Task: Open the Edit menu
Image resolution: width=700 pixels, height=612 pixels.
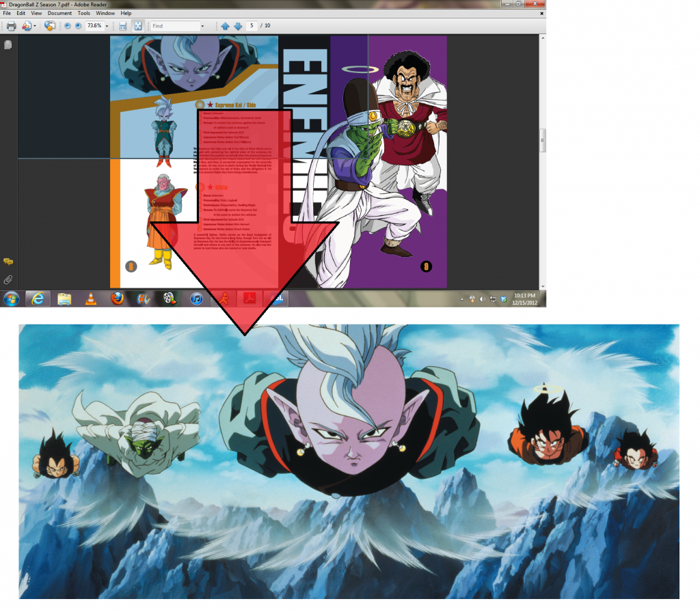Action: pos(21,14)
